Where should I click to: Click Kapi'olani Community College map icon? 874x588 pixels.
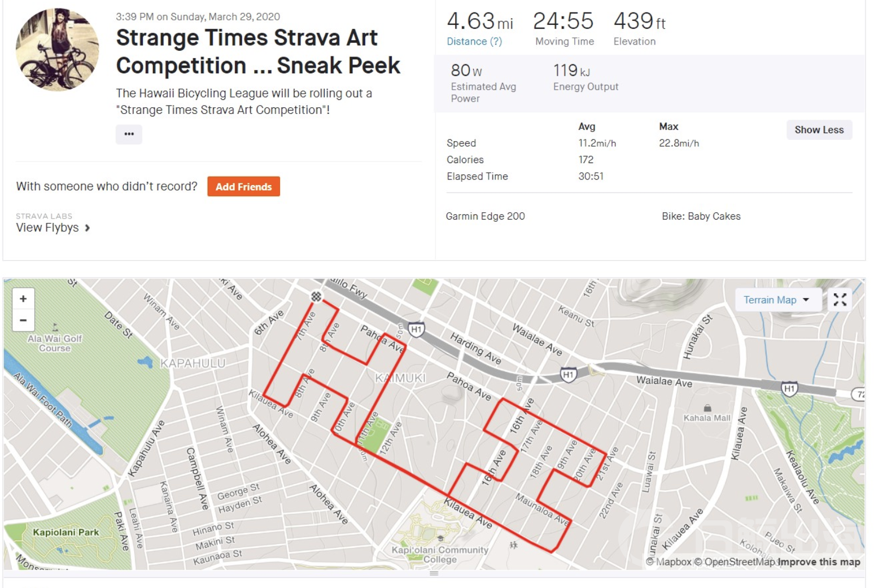pos(440,538)
